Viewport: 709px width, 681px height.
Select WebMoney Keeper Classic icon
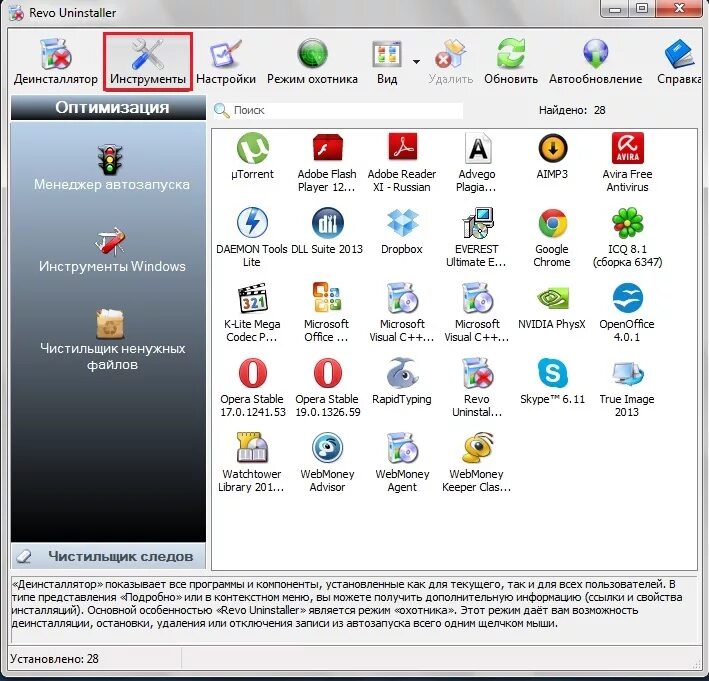477,448
